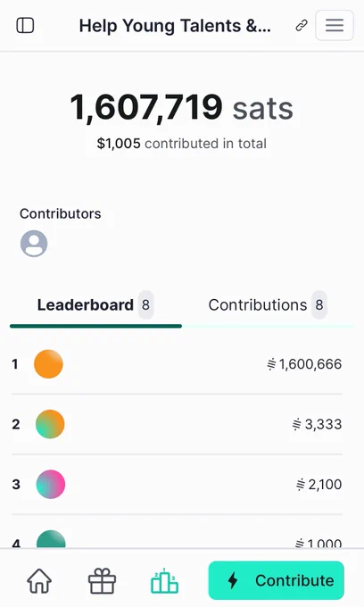Click the 3,333 sats leaderboard entry

[x=178, y=424]
